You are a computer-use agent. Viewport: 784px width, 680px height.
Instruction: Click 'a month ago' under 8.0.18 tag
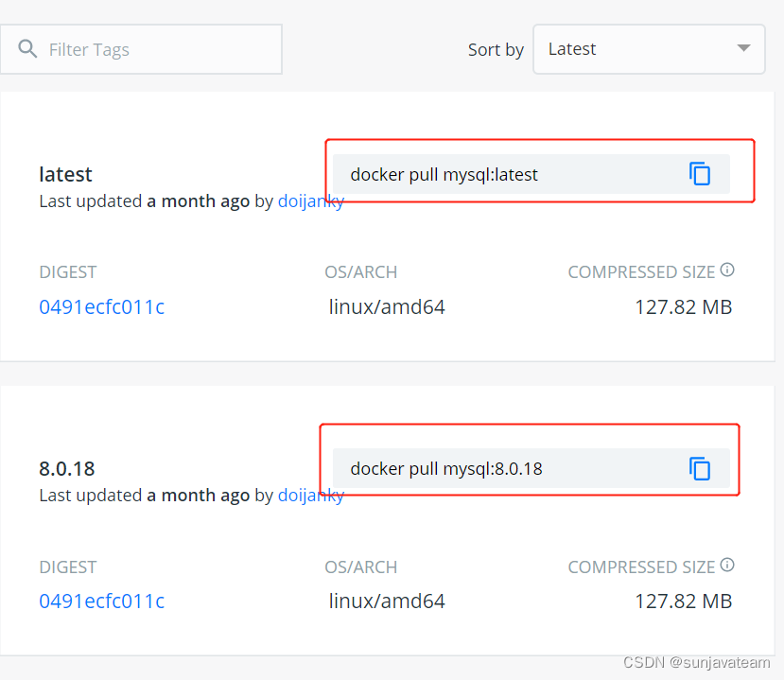point(198,495)
